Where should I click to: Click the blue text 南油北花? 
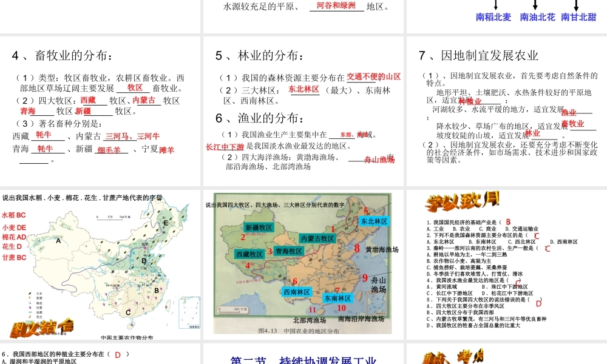pos(537,17)
